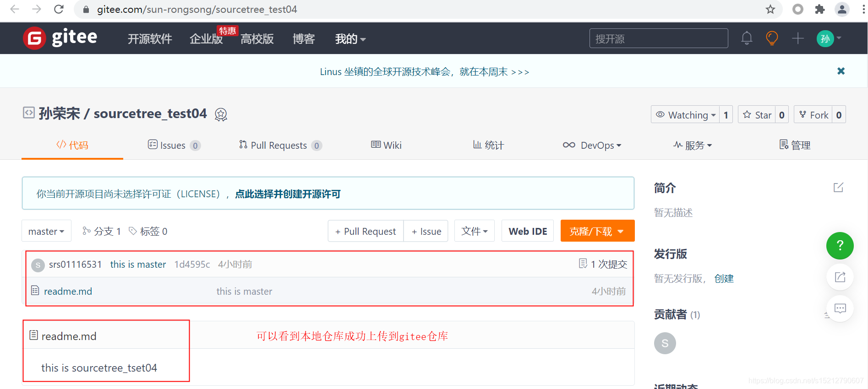The height and width of the screenshot is (389, 868).
Task: View 1 次提交 commit history
Action: coord(603,264)
